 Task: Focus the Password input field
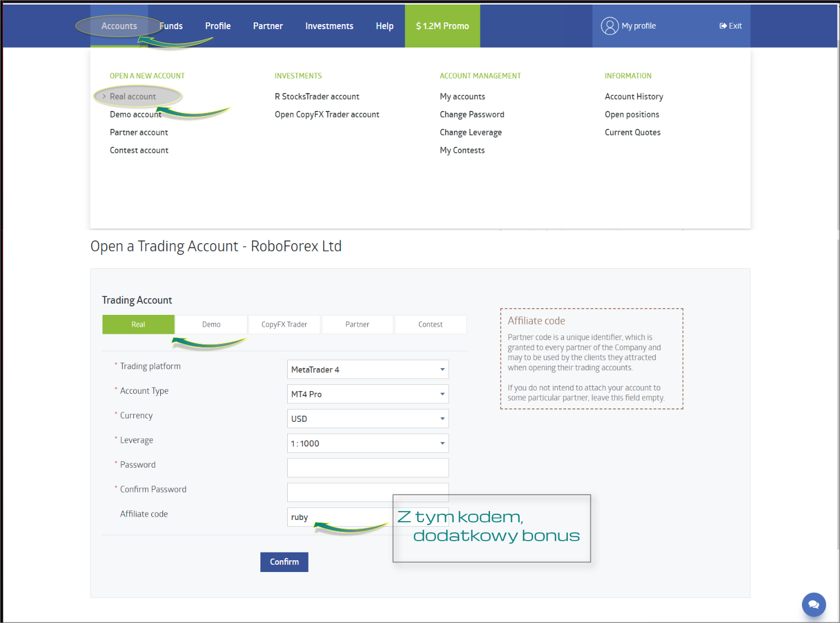coord(368,468)
